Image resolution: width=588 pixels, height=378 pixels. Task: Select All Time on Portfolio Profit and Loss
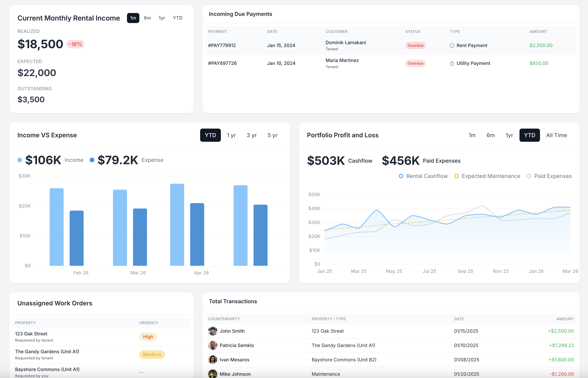pos(556,135)
